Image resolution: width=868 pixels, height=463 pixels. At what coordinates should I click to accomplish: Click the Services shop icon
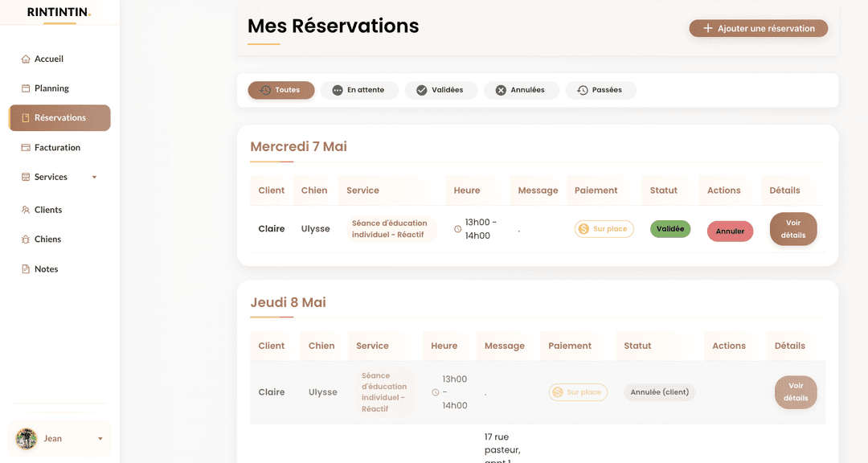pyautogui.click(x=26, y=177)
